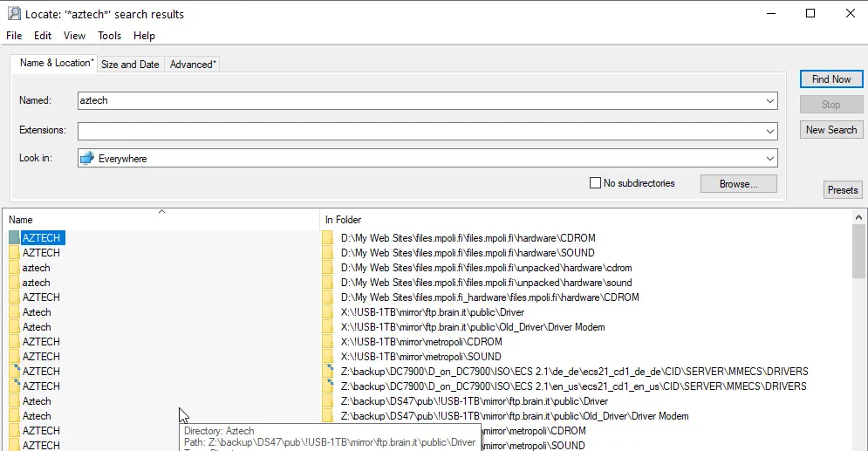This screenshot has width=868, height=451.
Task: Click folder icon next to Old_Driver\Driver Modem path
Action: tap(328, 327)
